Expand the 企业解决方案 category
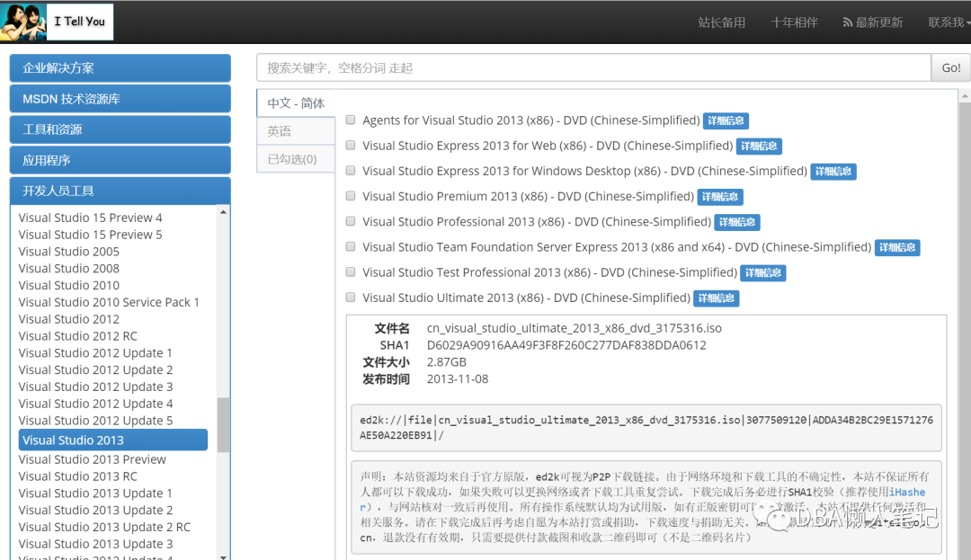971x560 pixels. [120, 68]
